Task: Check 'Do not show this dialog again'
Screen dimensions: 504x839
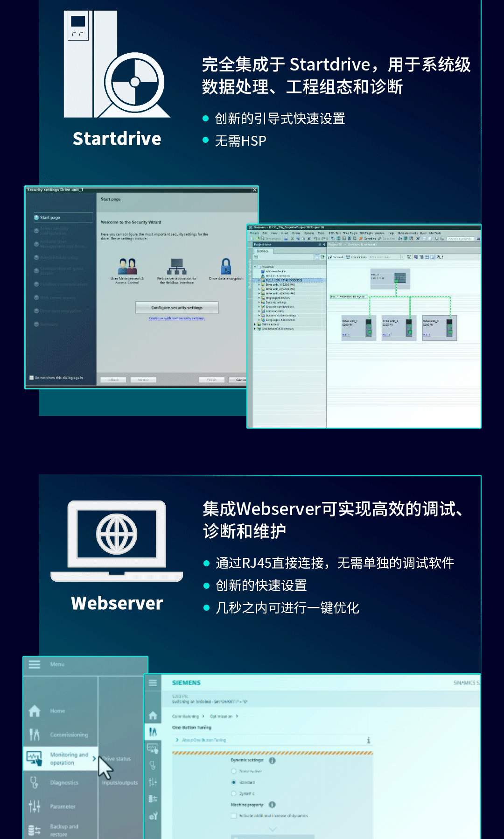Action: (x=31, y=378)
